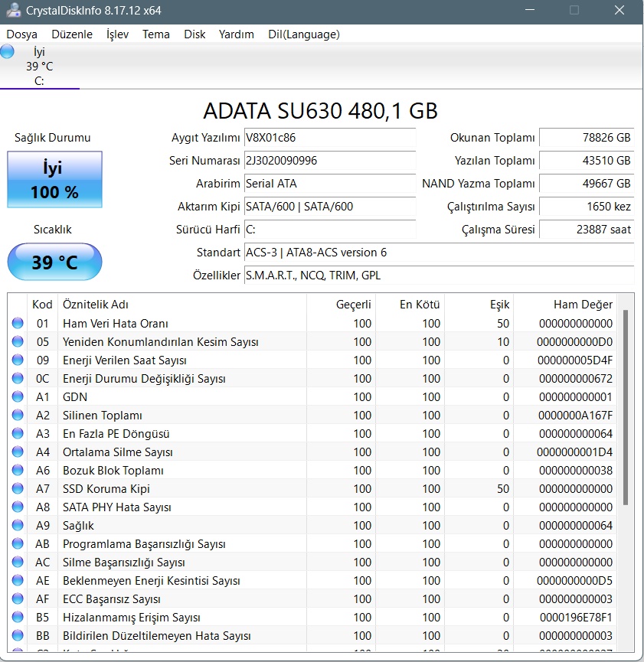Click the status orb for Ortalama Silme Sayısı
Image resolution: width=644 pixels, height=662 pixels.
(x=18, y=452)
